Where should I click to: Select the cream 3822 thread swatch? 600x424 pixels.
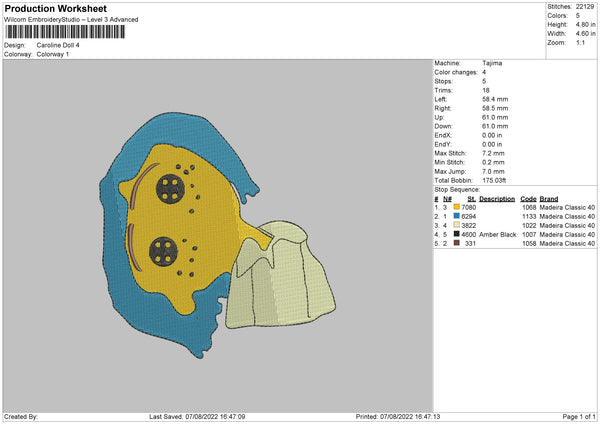pyautogui.click(x=456, y=225)
